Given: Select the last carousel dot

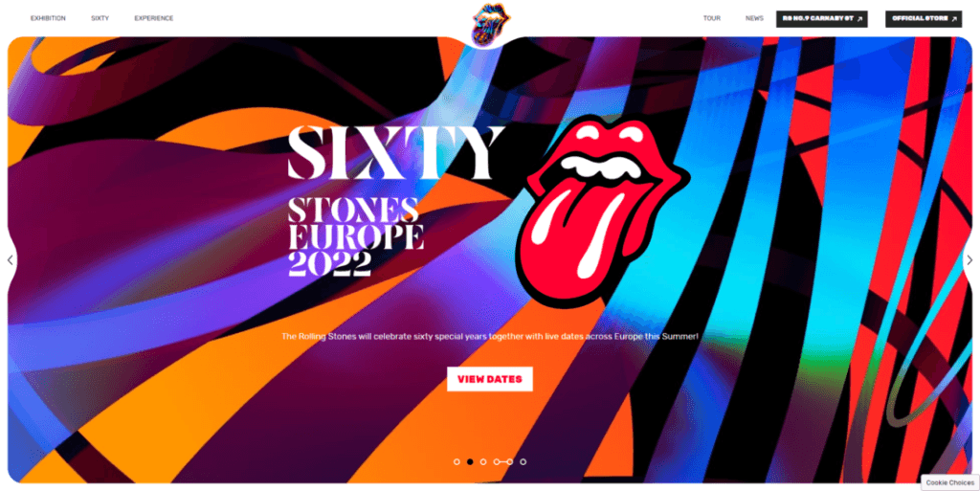Looking at the screenshot, I should (523, 461).
